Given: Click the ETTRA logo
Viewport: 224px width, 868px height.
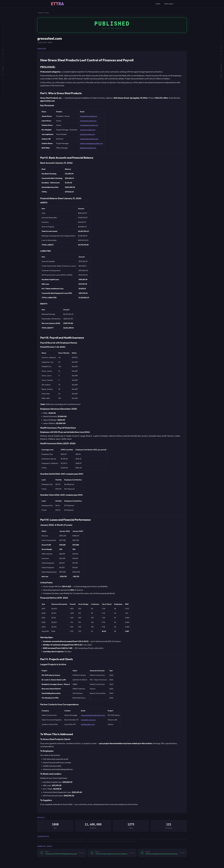Looking at the screenshot, I should [57, 4].
